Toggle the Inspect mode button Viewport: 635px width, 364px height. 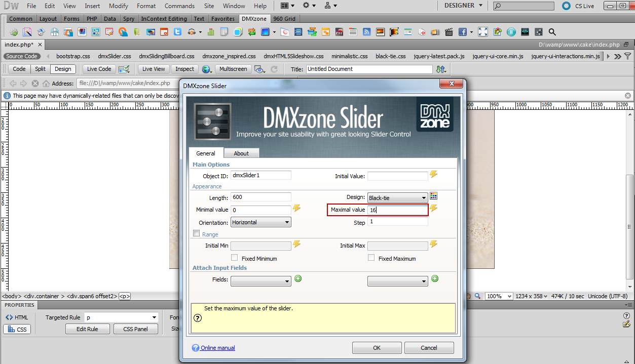(185, 69)
